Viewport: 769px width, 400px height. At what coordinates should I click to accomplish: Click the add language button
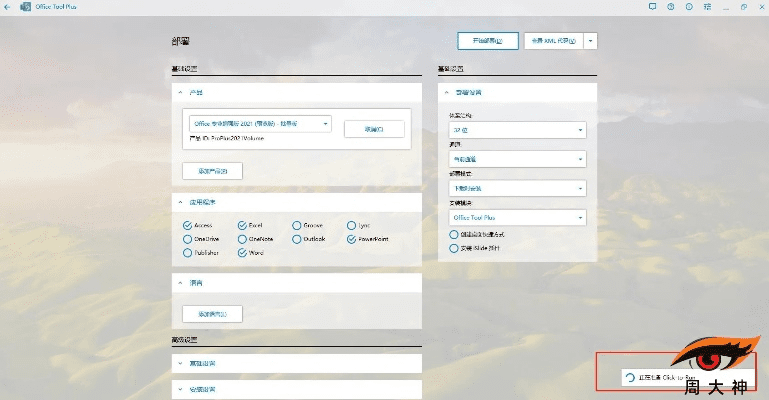pyautogui.click(x=212, y=314)
